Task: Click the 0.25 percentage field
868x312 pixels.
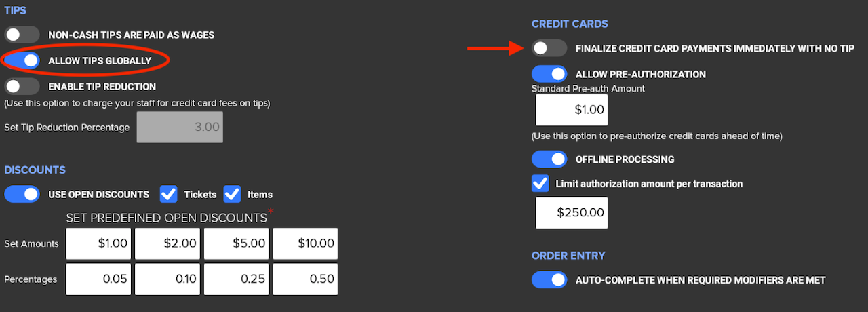Action: (x=237, y=279)
